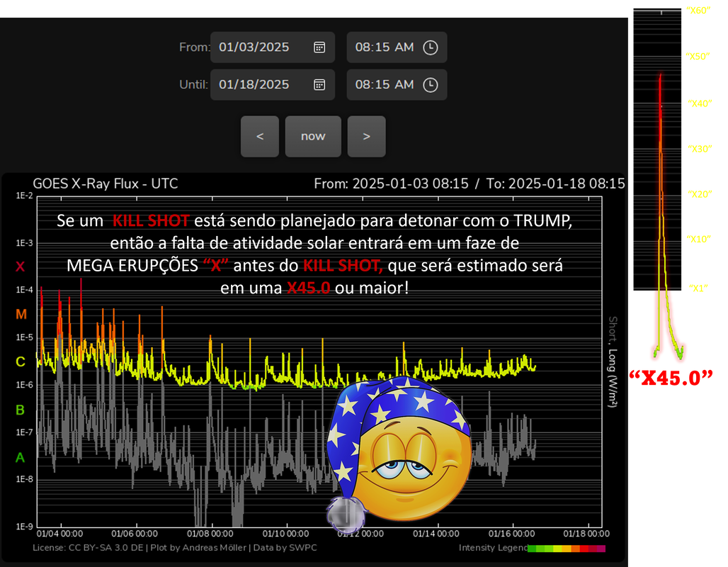Click the 'License: CC BY-SA 3.0 DE' footer text
728x567 pixels.
coord(89,548)
